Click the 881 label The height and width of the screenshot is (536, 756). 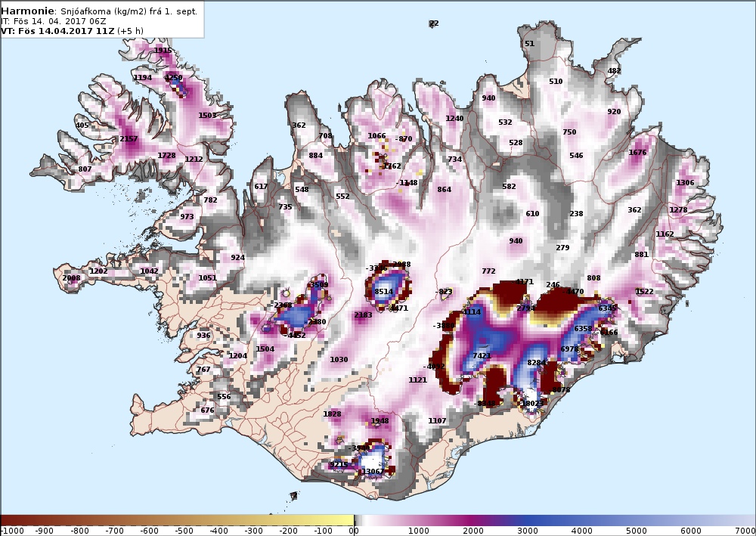[x=641, y=254]
